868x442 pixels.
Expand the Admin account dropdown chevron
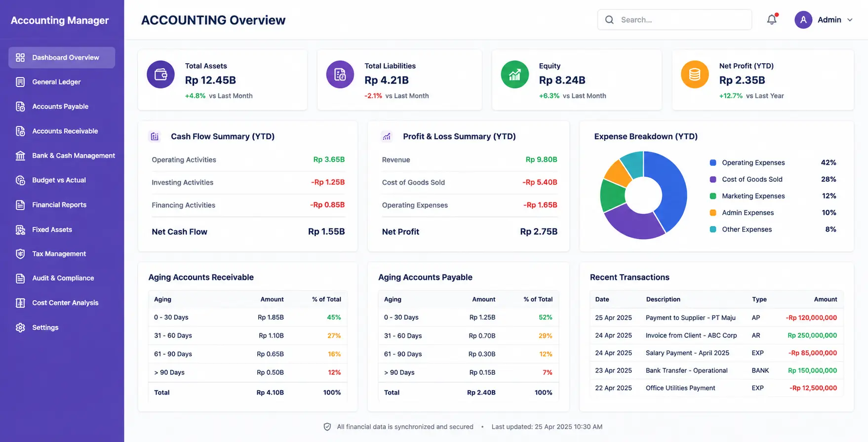850,20
